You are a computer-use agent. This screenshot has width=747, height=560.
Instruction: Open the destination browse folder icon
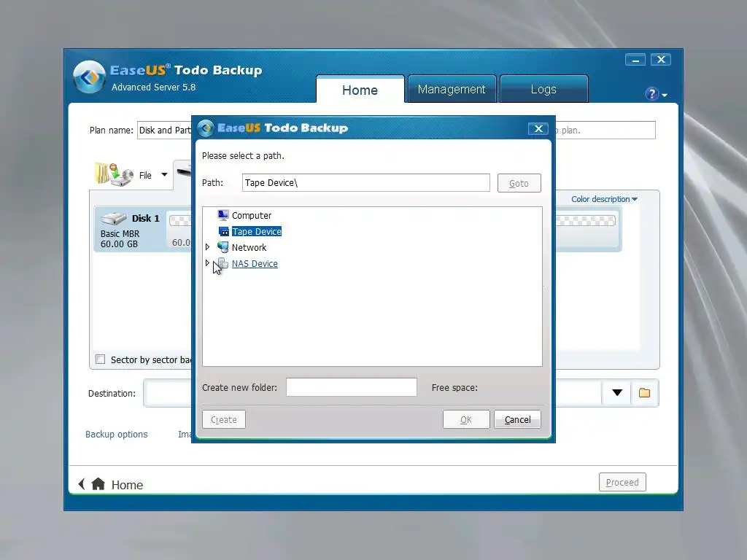tap(645, 393)
